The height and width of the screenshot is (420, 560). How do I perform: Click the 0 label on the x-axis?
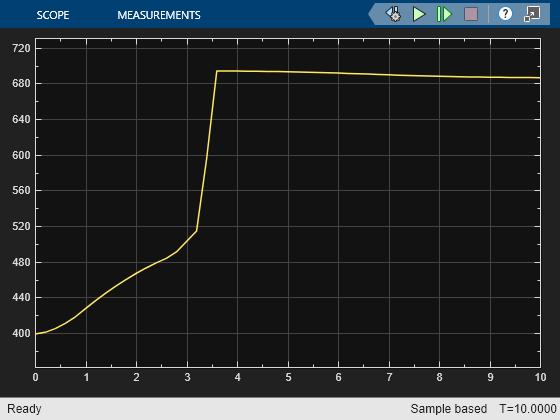tap(35, 377)
